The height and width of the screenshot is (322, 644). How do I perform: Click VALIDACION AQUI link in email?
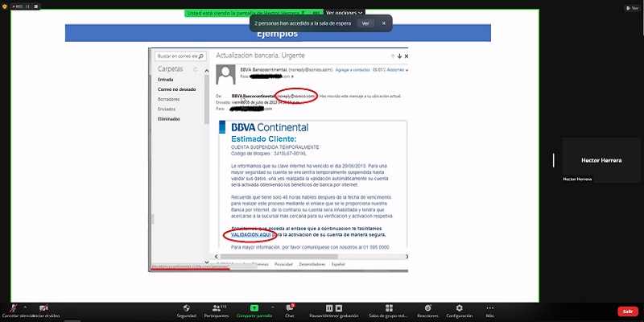click(x=250, y=234)
